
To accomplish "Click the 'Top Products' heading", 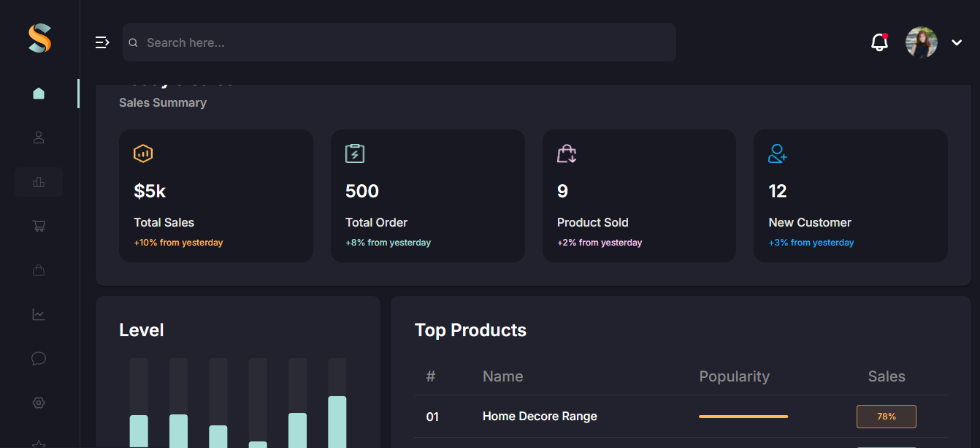I will point(470,330).
